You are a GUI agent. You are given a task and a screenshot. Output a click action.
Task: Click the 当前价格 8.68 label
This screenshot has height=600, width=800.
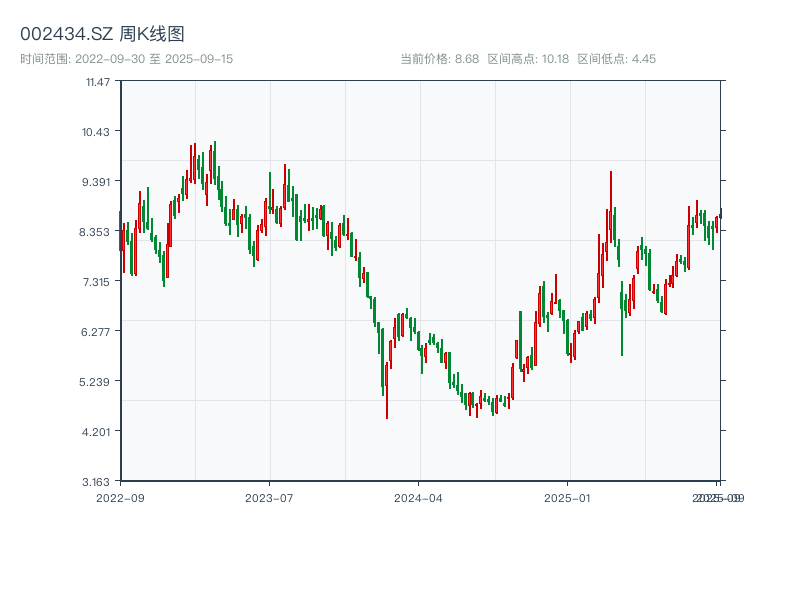[439, 59]
